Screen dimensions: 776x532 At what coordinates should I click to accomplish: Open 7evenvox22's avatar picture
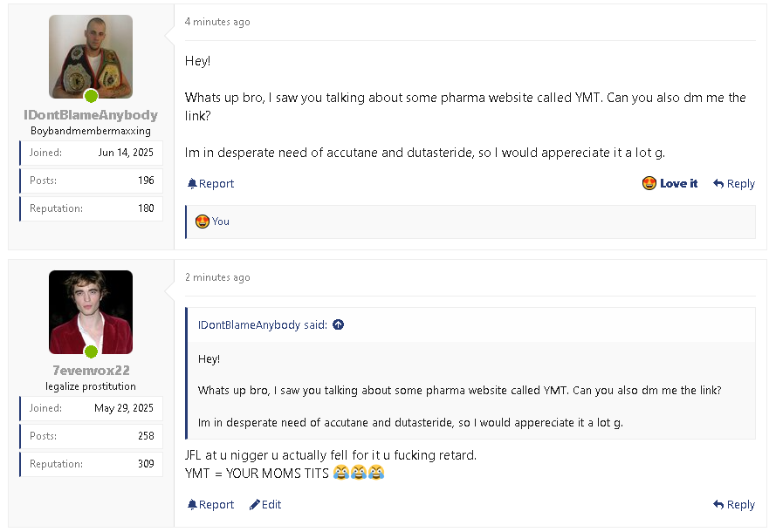coord(91,310)
